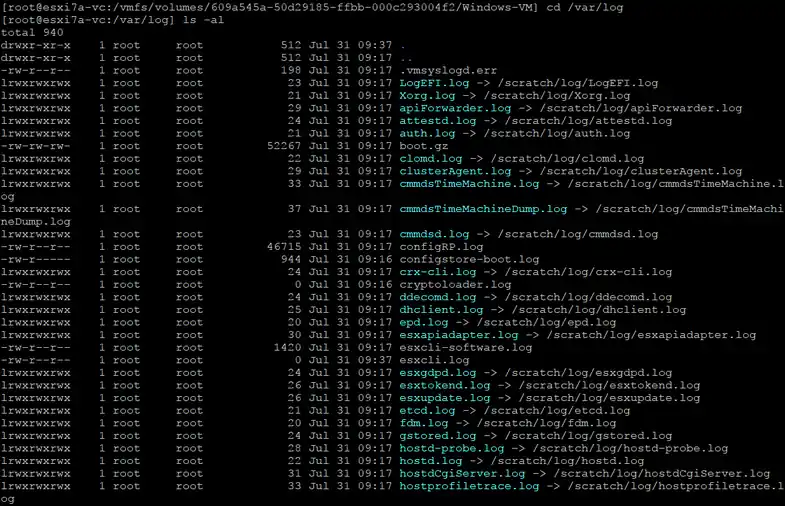Image resolution: width=785 pixels, height=506 pixels.
Task: Click the hostd-probe.log symlink name
Action: pyautogui.click(x=452, y=448)
